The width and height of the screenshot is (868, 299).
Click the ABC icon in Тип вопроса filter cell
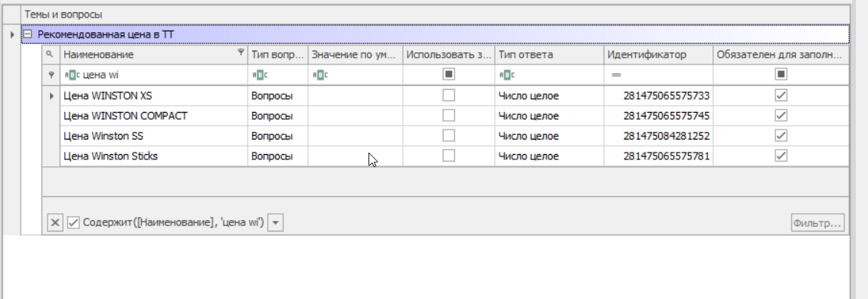point(259,75)
